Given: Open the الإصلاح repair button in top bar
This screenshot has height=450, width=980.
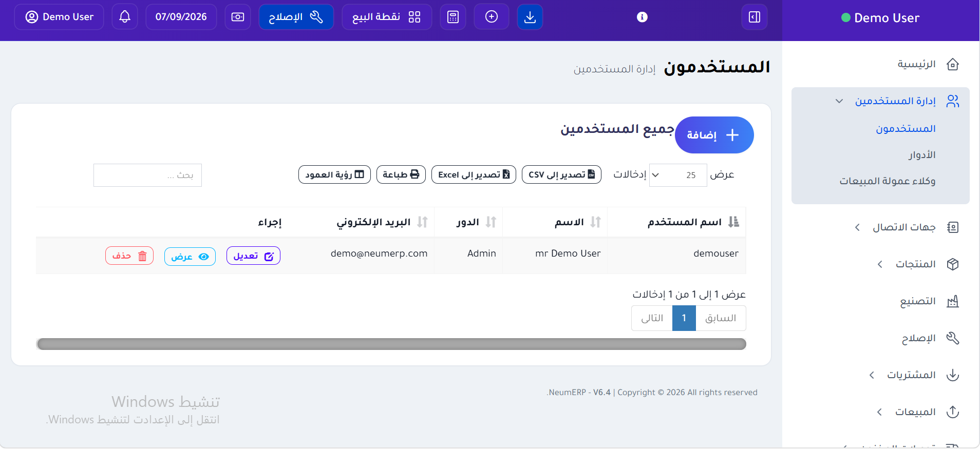Looking at the screenshot, I should coord(296,17).
